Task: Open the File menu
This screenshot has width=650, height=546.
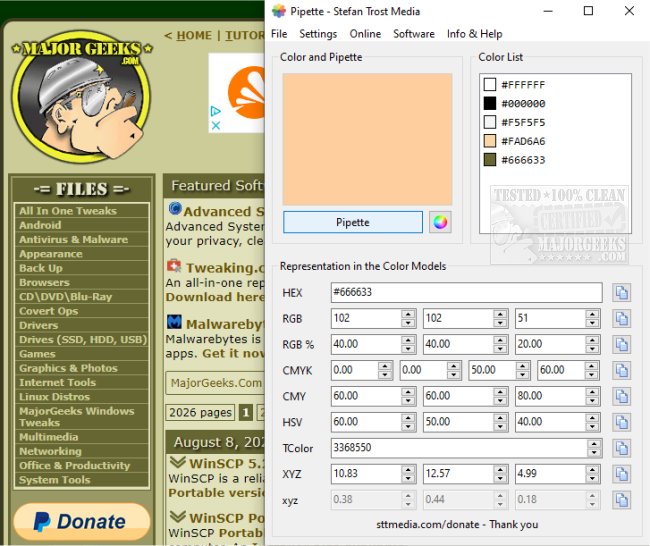Action: pos(279,34)
